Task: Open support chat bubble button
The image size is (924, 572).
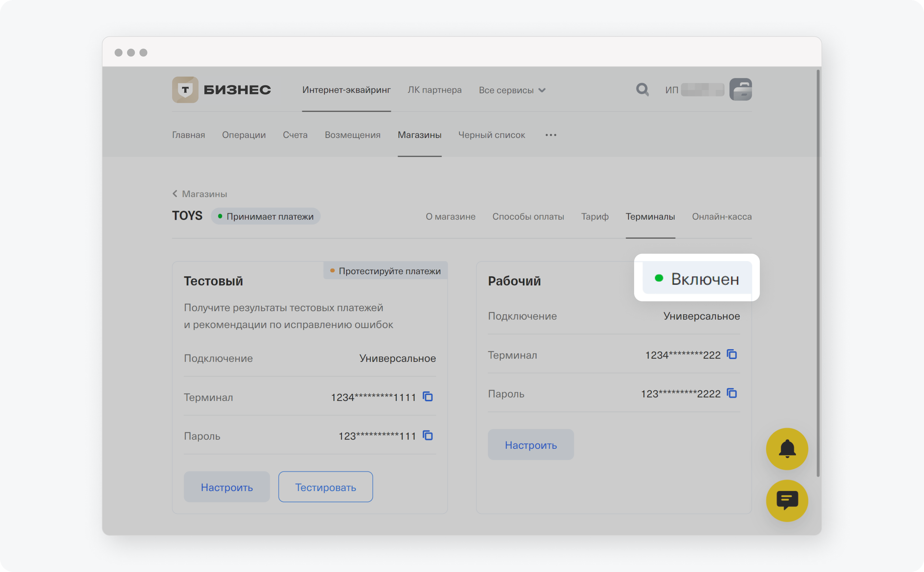Action: point(787,501)
